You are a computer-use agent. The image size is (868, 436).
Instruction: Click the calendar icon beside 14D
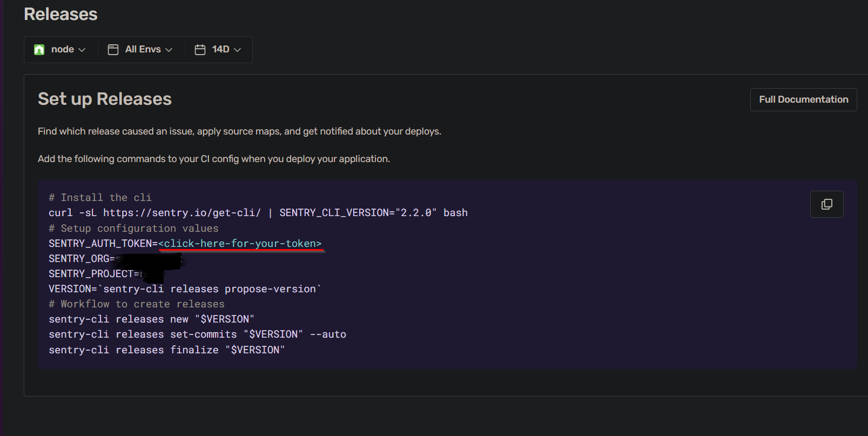point(200,50)
